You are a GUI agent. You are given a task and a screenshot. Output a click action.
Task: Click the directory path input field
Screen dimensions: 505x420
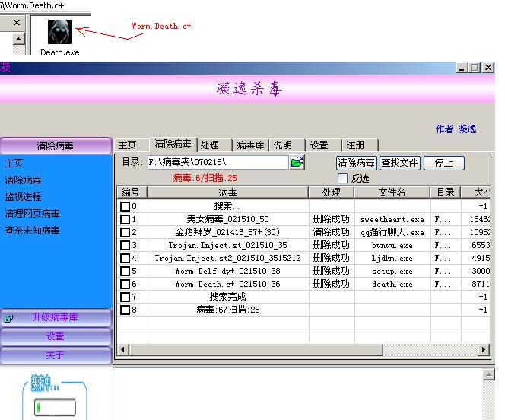pos(218,162)
